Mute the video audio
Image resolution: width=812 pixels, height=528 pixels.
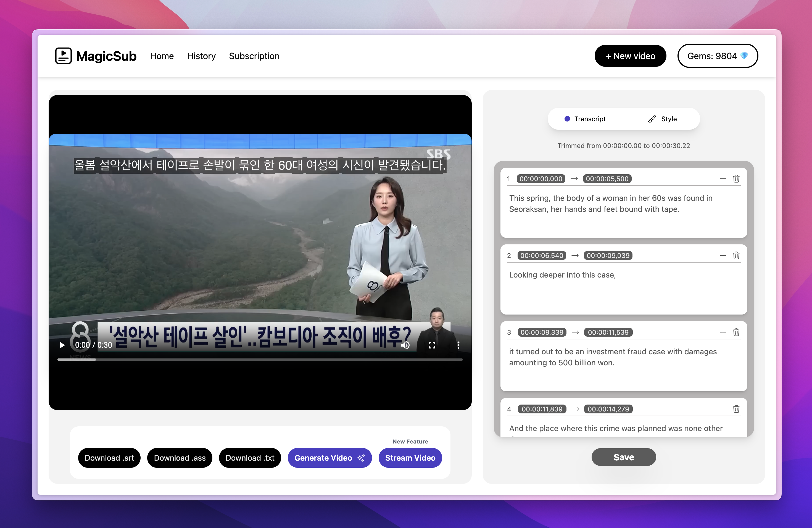pos(405,345)
